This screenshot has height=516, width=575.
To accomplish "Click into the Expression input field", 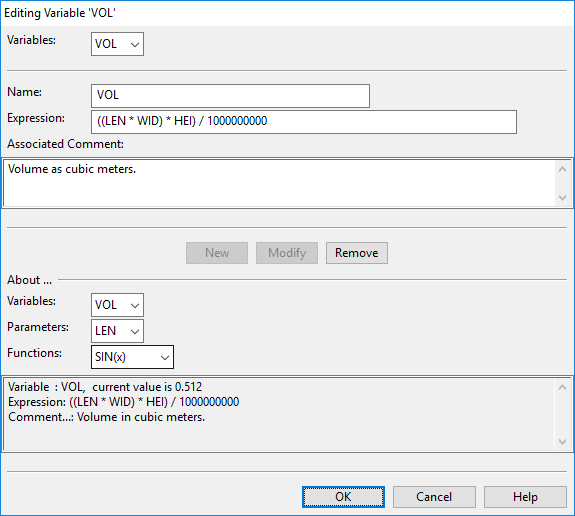I will tap(304, 122).
